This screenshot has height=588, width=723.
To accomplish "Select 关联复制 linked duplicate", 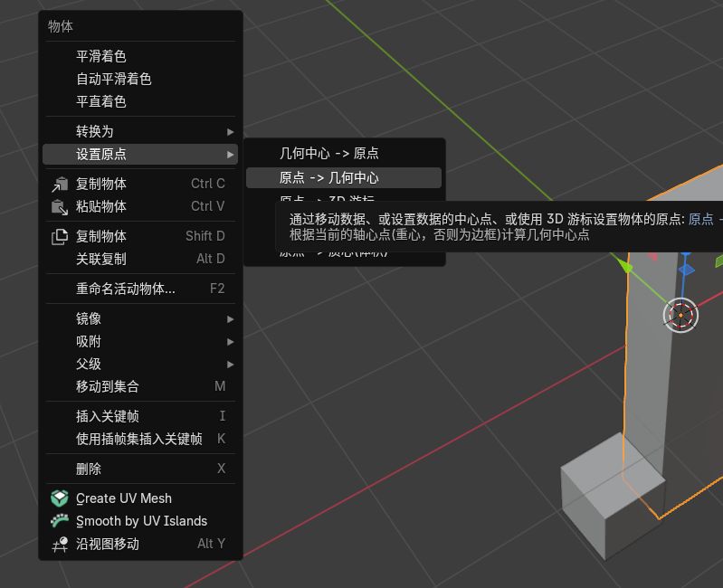I will [140, 259].
